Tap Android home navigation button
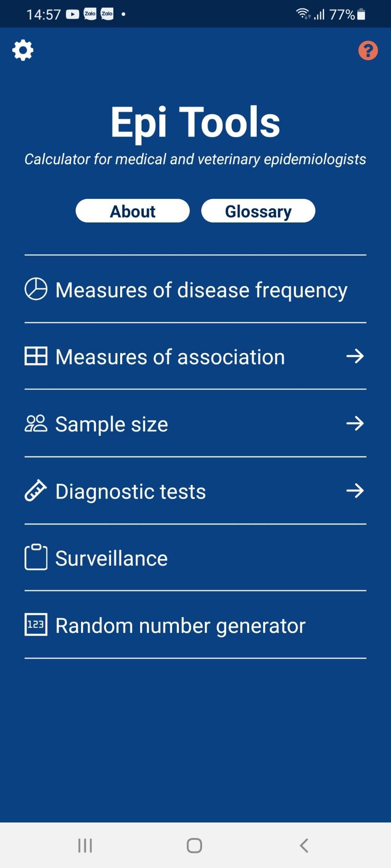This screenshot has height=868, width=391. 194,845
